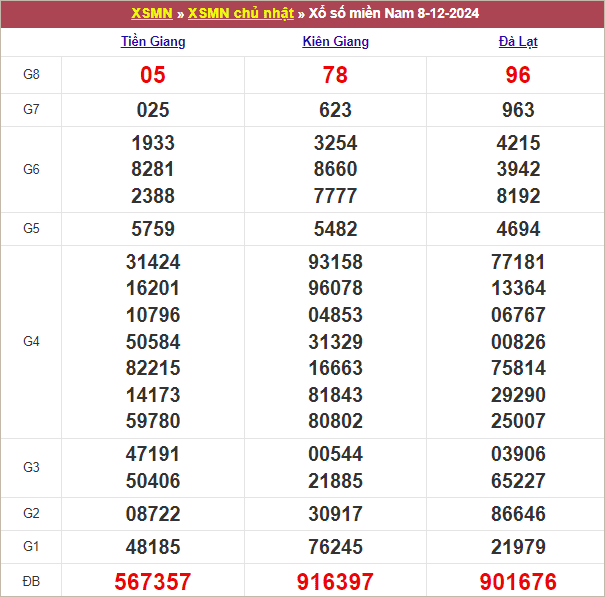Open the XSMN link in header
Image resolution: width=605 pixels, height=597 pixels.
click(x=152, y=13)
